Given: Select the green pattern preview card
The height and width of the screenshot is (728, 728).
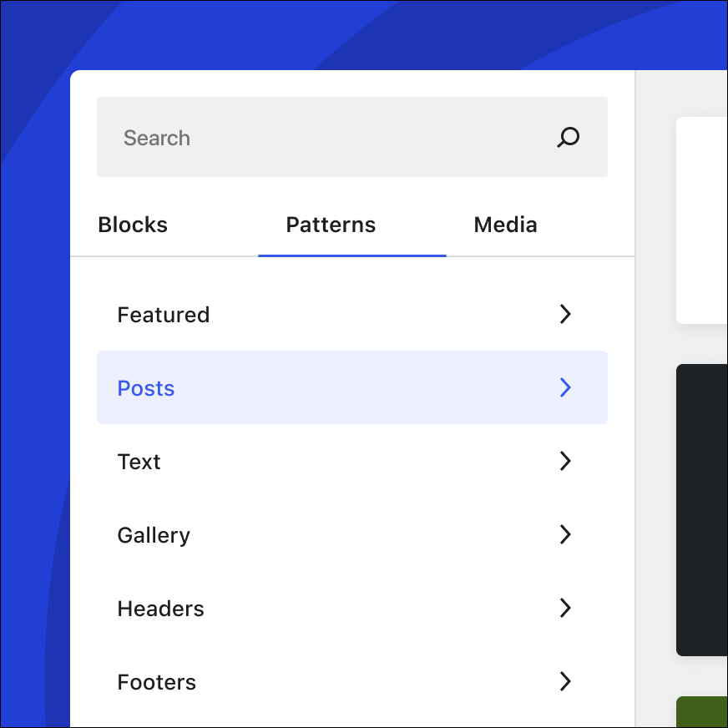Looking at the screenshot, I should [x=701, y=711].
